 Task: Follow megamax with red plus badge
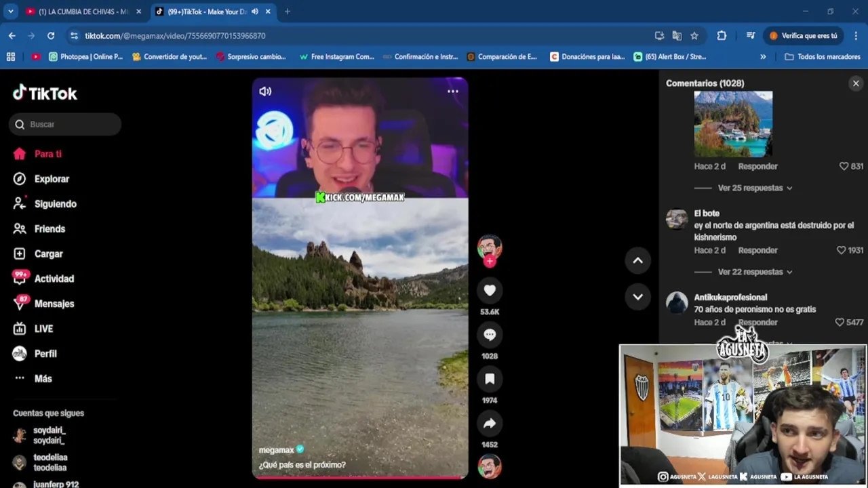pos(490,261)
